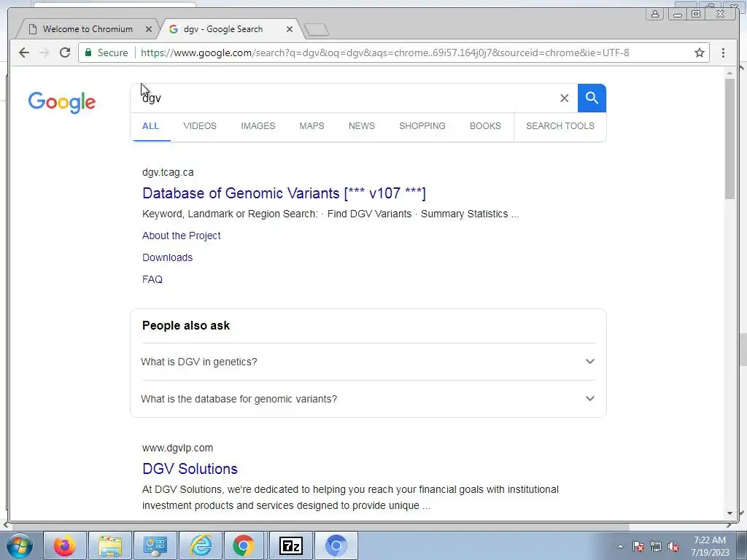Viewport: 747px width, 560px height.
Task: Click the people icon in the title bar
Action: click(x=655, y=14)
